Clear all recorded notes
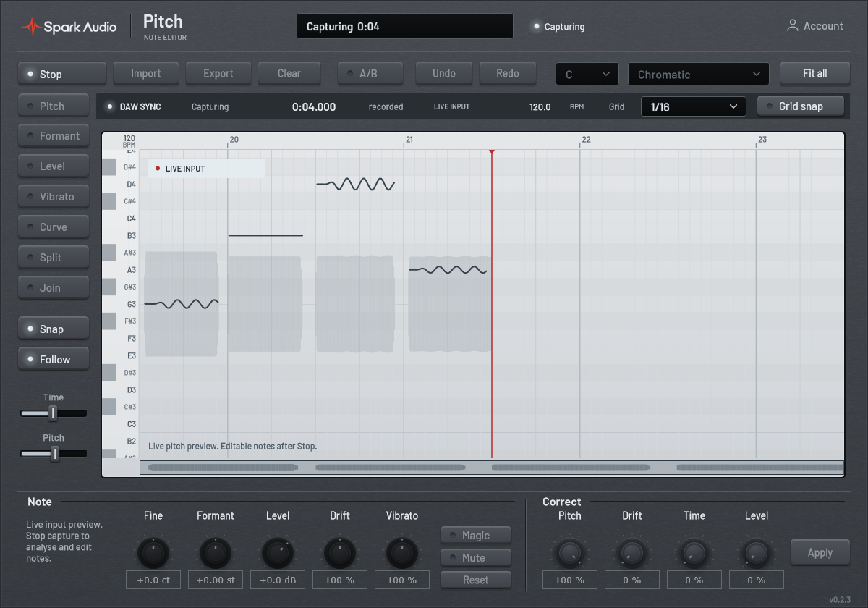 pos(289,73)
